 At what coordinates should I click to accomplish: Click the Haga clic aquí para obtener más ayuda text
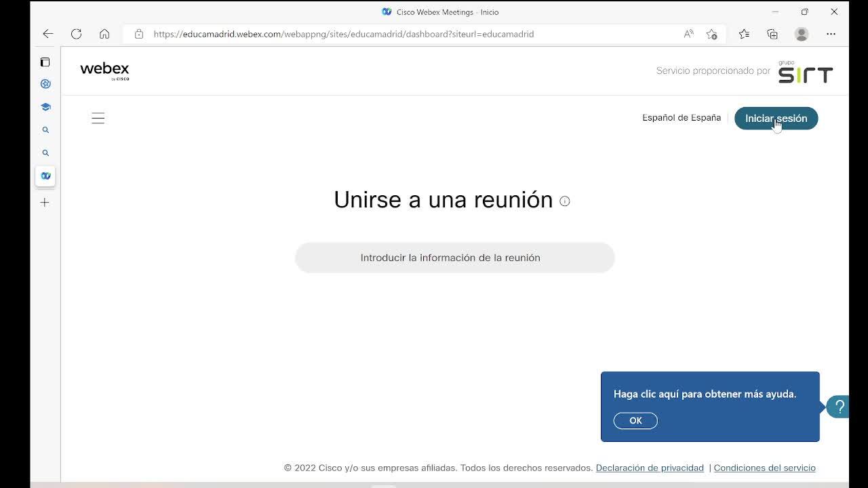(705, 394)
